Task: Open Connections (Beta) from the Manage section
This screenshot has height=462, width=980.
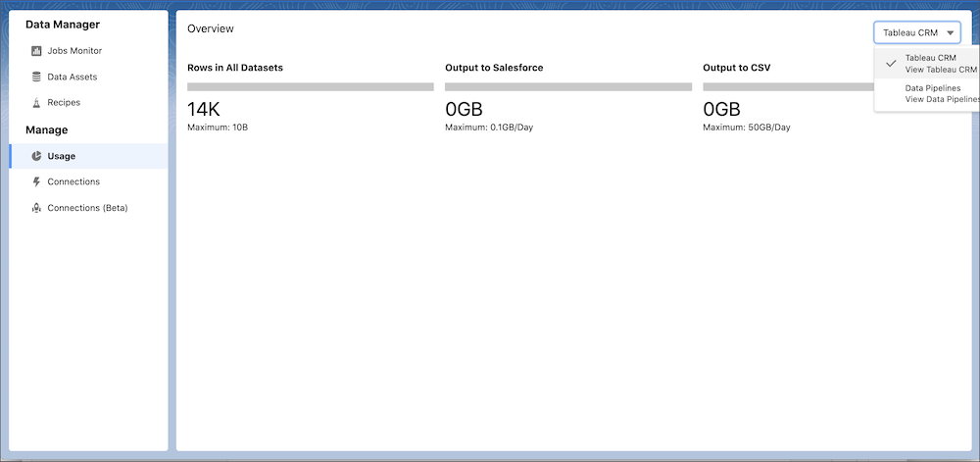Action: point(87,208)
